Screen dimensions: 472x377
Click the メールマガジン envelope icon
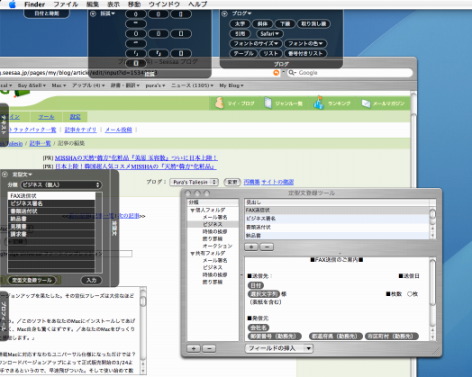pyautogui.click(x=366, y=104)
